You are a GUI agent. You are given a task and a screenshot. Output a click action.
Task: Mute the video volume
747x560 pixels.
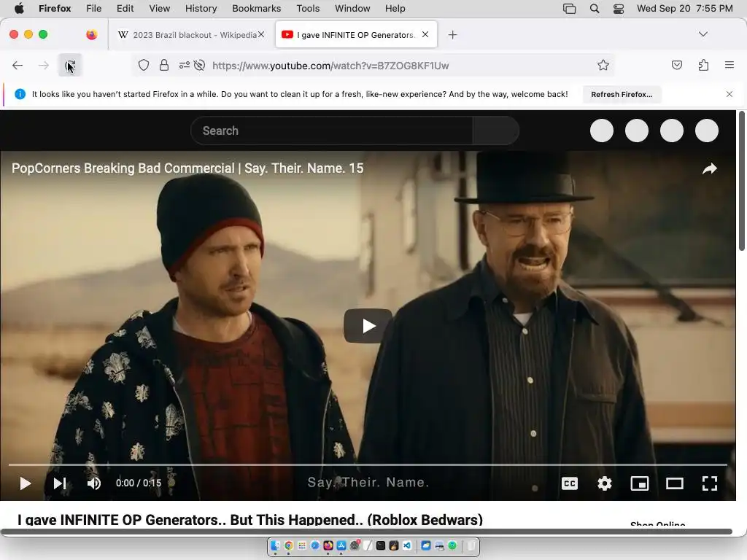click(94, 483)
